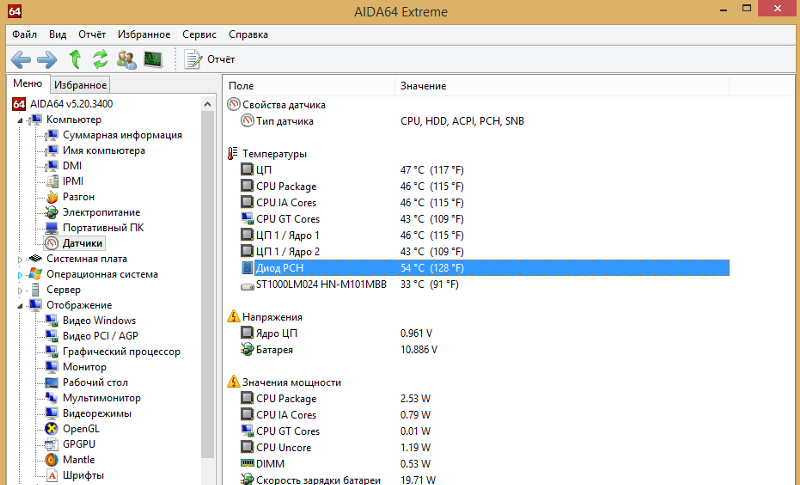Select the CPU Uncore power row
Viewport: 800px width, 485px height.
coord(477,447)
